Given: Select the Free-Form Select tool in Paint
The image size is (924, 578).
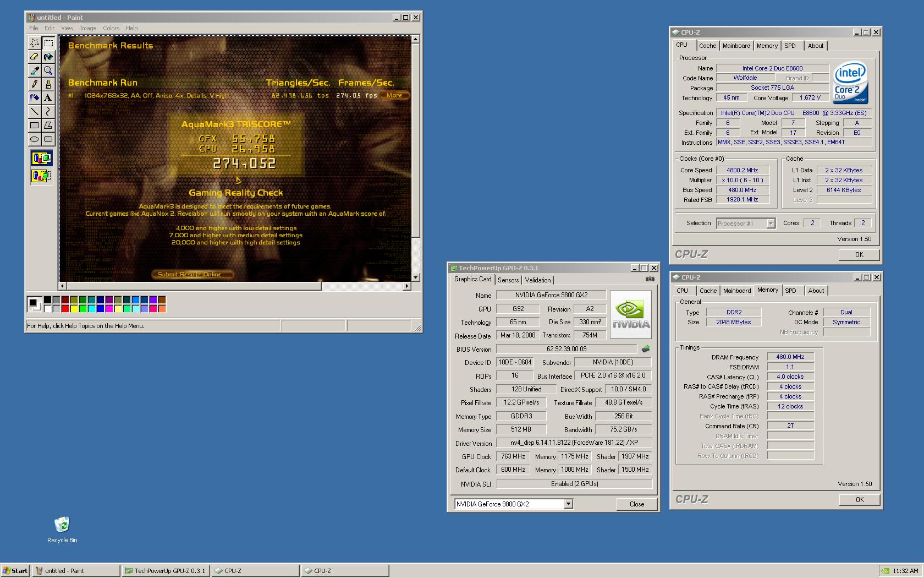Looking at the screenshot, I should click(x=35, y=43).
